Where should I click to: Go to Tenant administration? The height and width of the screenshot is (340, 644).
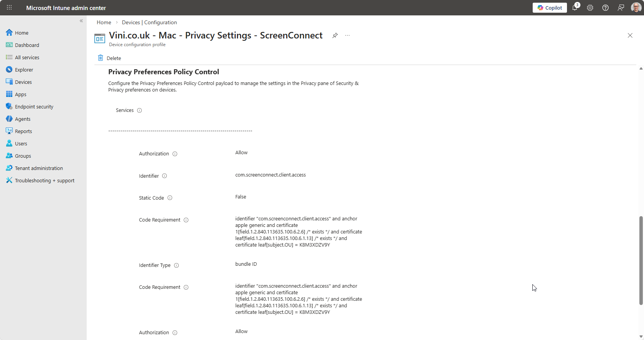39,168
